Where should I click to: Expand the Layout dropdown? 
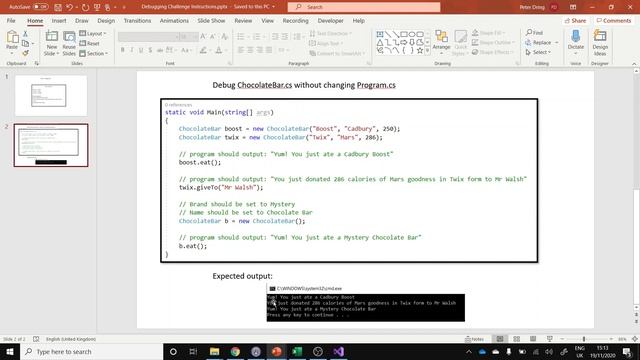[x=93, y=33]
